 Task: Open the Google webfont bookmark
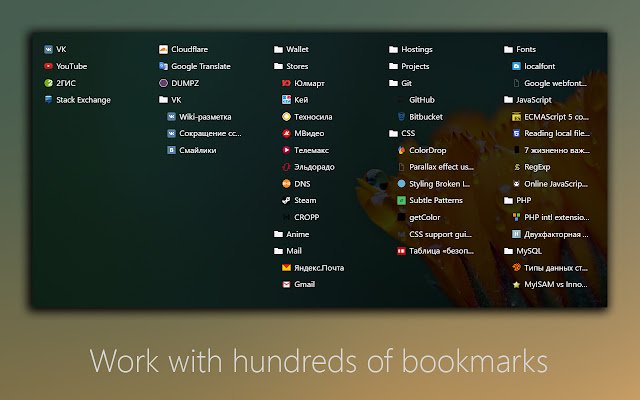pyautogui.click(x=549, y=83)
